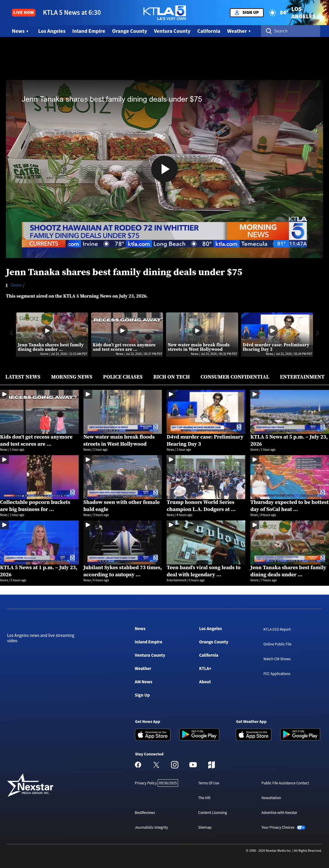The width and height of the screenshot is (329, 868).
Task: Click the search magnifier icon
Action: [x=269, y=31]
